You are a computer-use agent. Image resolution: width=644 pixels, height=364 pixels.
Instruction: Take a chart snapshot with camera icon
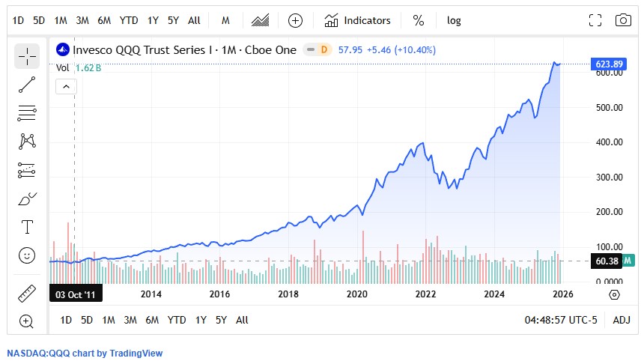pos(623,20)
